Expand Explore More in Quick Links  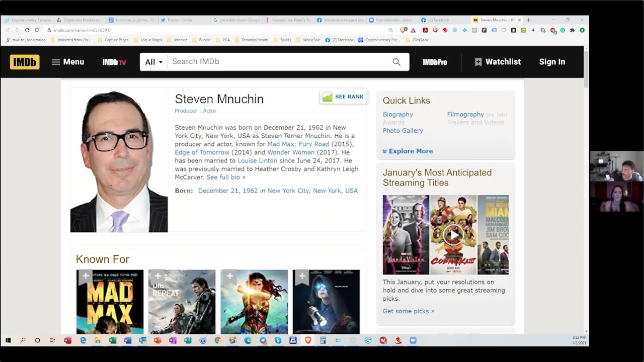[408, 151]
